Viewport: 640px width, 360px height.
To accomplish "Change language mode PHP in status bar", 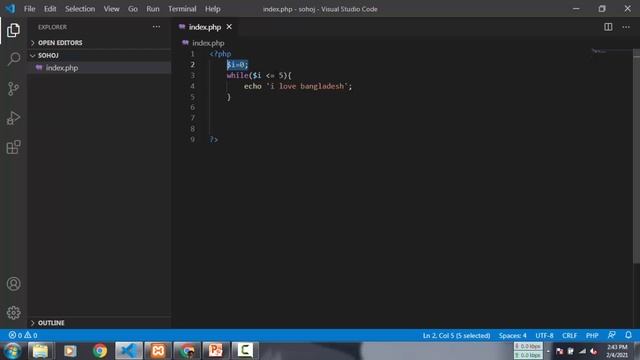I will pyautogui.click(x=592, y=335).
